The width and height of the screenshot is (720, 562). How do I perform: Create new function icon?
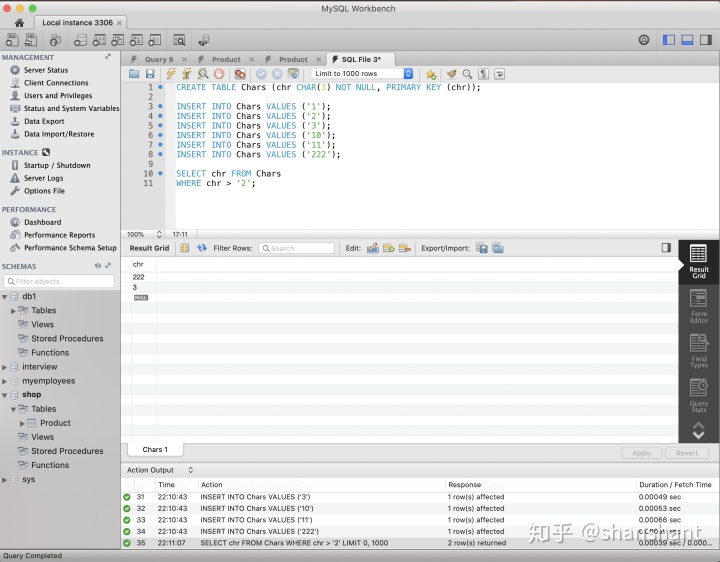click(x=155, y=40)
